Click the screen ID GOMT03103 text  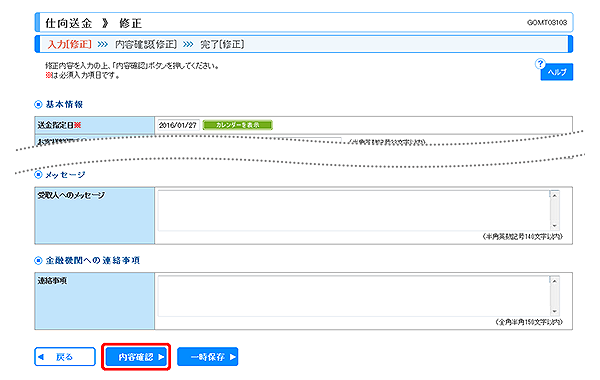click(x=547, y=23)
